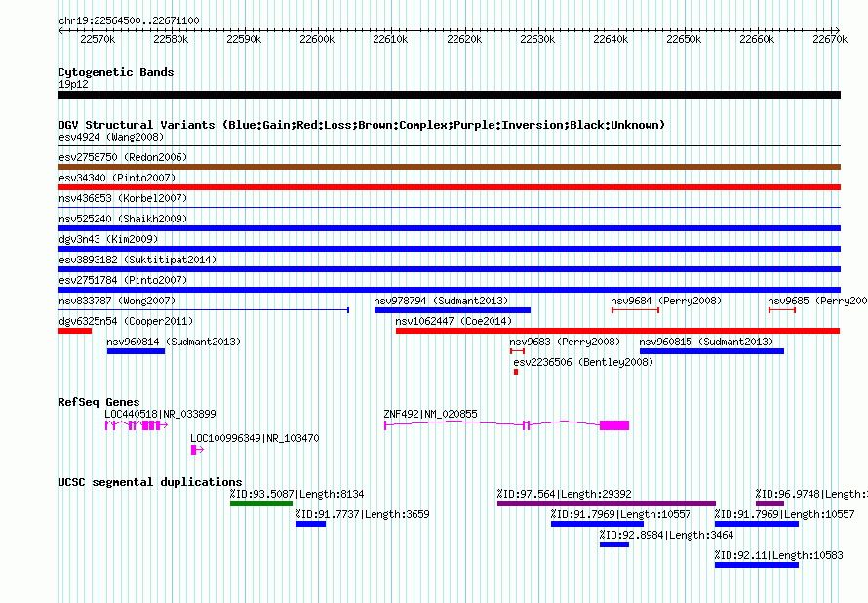Select the blue 92.11% Length:10583 duplication bar
This screenshot has height=603, width=868.
(x=757, y=565)
